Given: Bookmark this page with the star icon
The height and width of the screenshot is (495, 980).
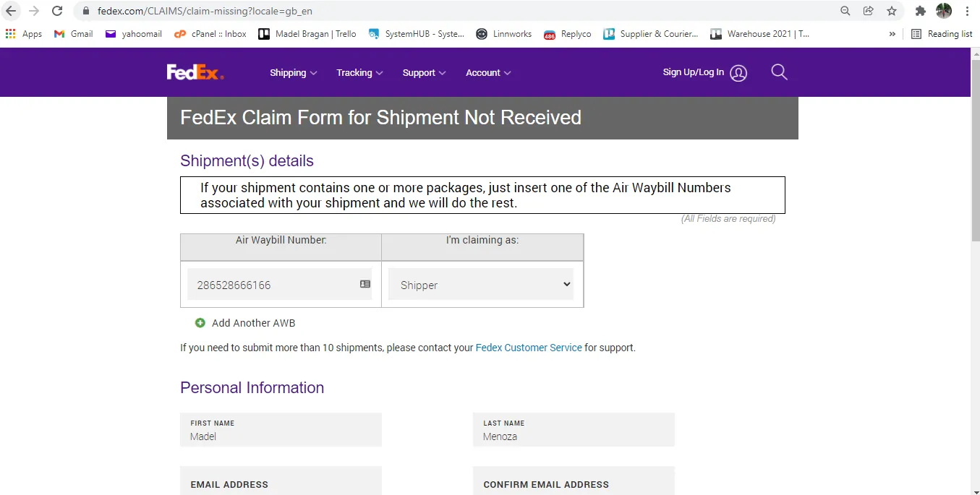Looking at the screenshot, I should pyautogui.click(x=892, y=11).
